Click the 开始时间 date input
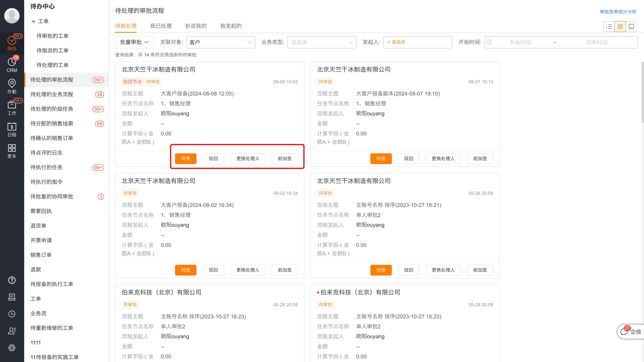 (x=520, y=42)
